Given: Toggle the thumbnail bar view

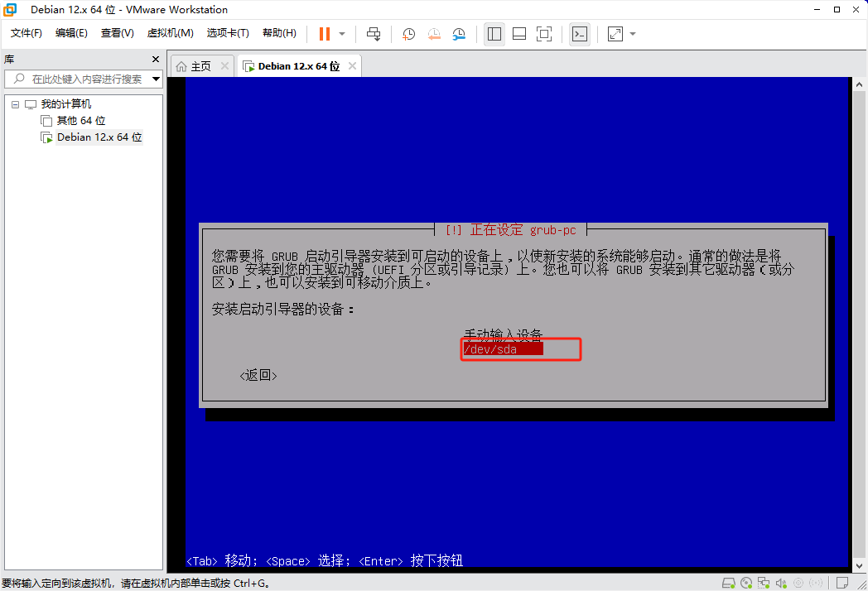Looking at the screenshot, I should [x=519, y=34].
